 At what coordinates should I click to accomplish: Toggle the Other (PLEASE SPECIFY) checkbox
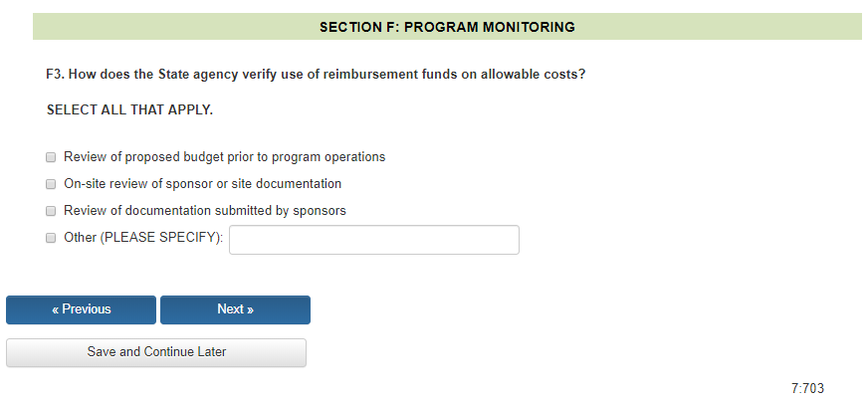[x=51, y=239]
